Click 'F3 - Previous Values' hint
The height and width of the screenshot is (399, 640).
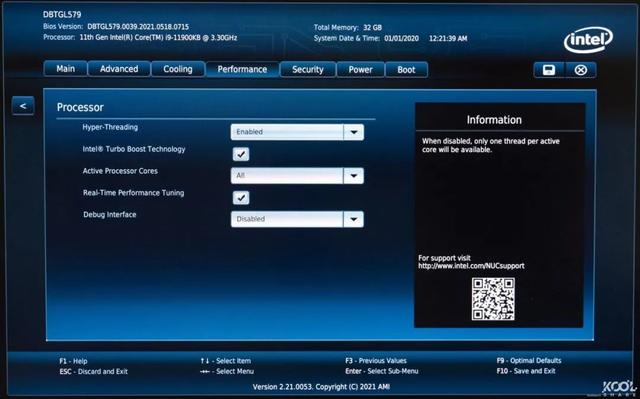tap(376, 361)
